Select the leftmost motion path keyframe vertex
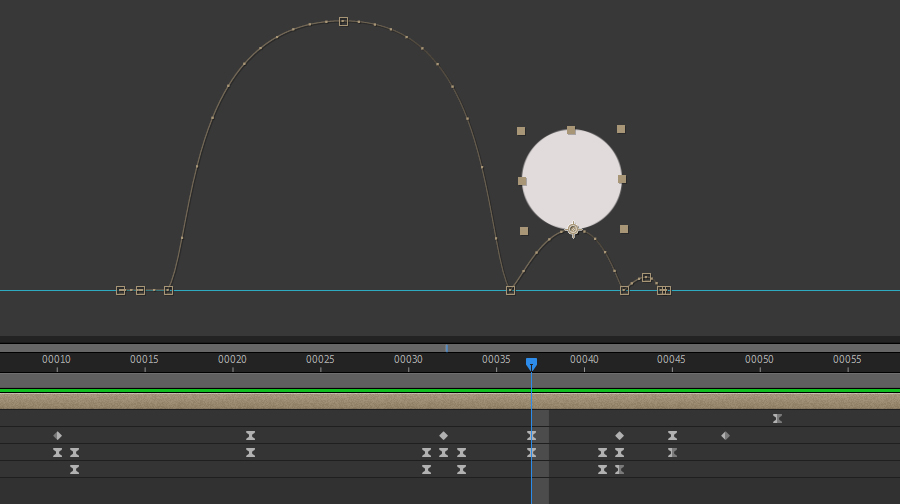 click(120, 290)
